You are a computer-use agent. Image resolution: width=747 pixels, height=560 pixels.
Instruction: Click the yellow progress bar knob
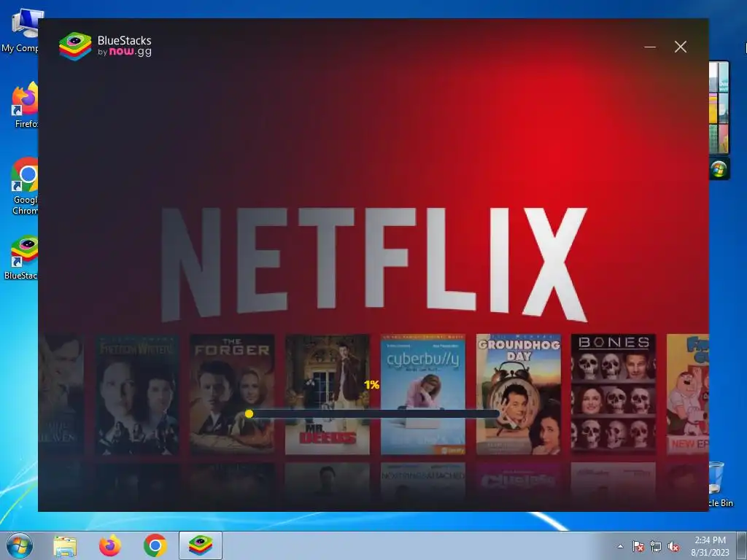[249, 414]
